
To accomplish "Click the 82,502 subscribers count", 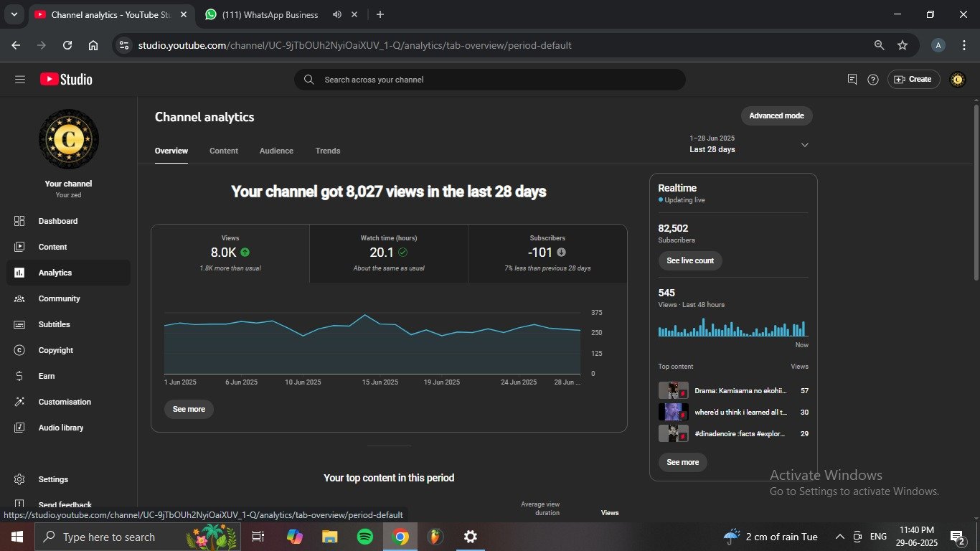I will [x=673, y=228].
